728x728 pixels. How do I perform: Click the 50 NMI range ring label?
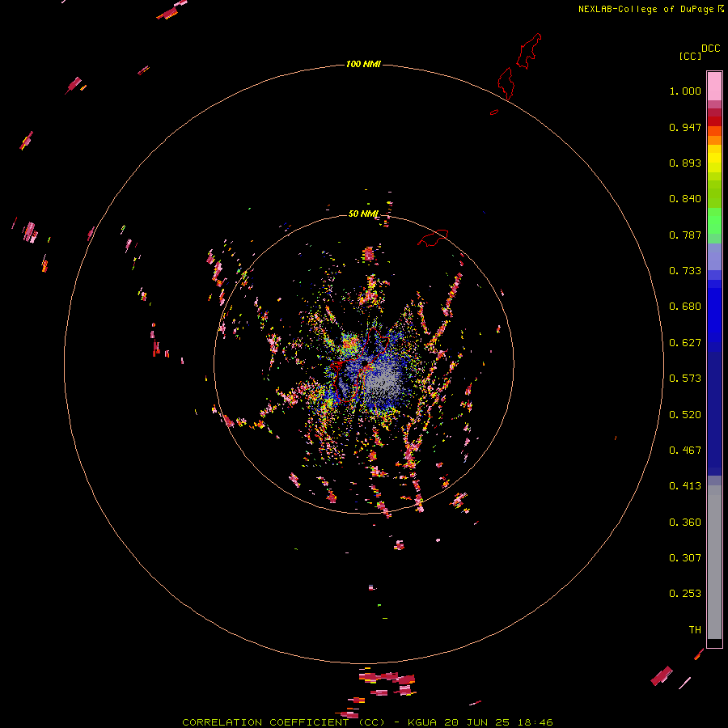click(363, 214)
